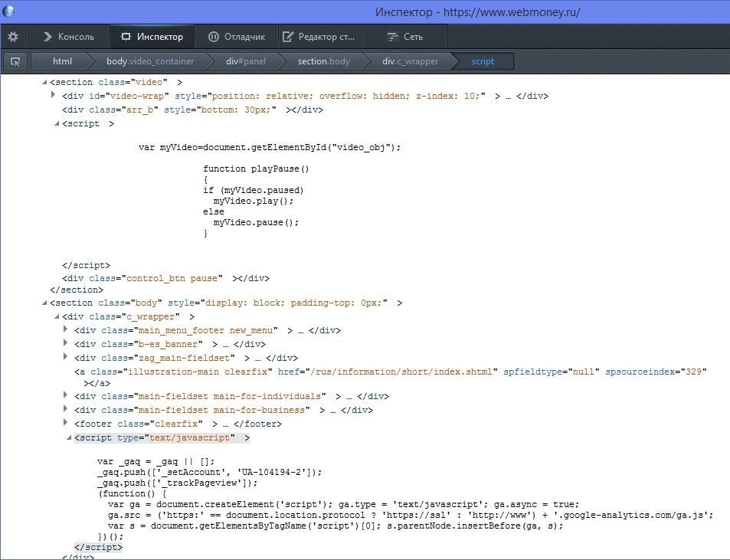
Task: Select the div#panel breadcrumb
Action: tap(246, 61)
